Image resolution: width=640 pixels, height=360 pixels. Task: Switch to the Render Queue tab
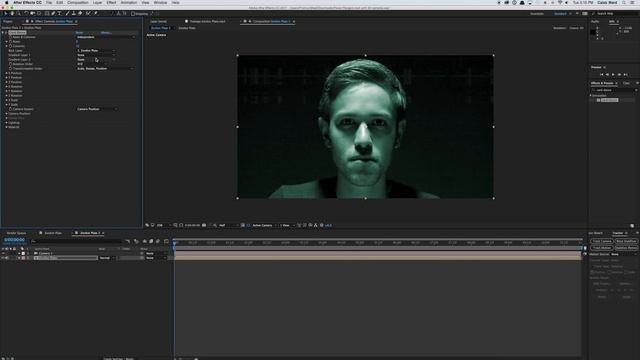16,233
